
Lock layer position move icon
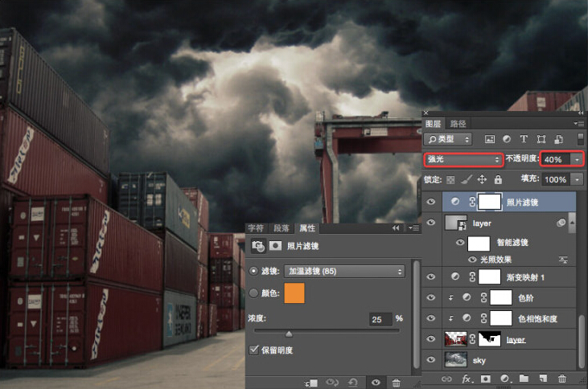point(482,179)
